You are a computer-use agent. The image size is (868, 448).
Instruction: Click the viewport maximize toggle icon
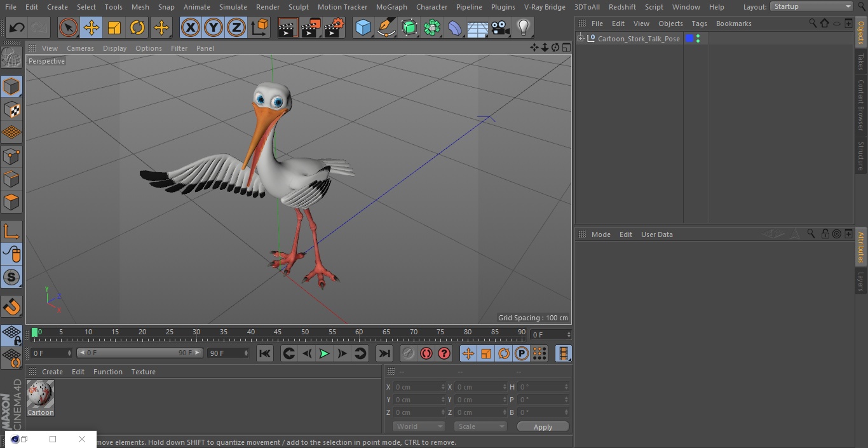[x=566, y=48]
